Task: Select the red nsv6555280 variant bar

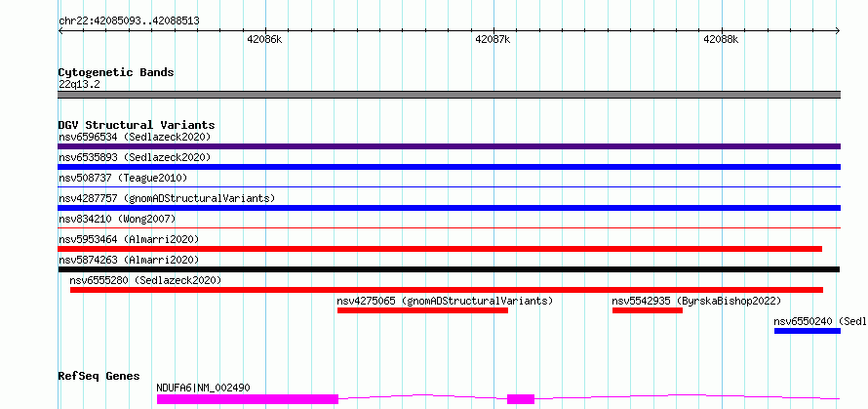Action: (447, 290)
